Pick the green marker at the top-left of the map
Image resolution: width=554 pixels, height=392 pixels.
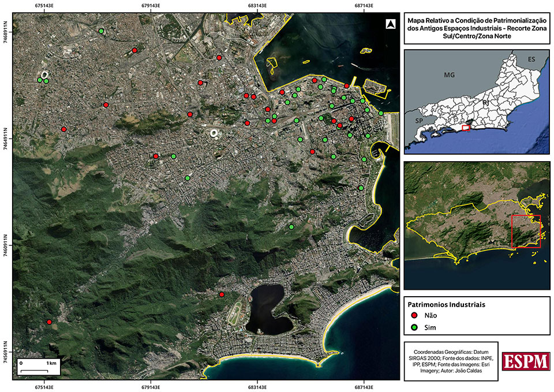click(101, 31)
